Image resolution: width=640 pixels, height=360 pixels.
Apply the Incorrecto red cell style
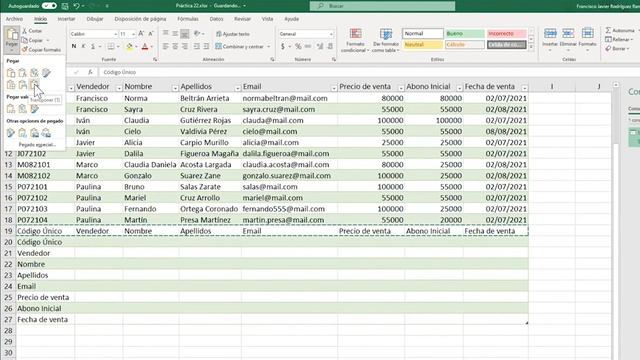pos(506,33)
